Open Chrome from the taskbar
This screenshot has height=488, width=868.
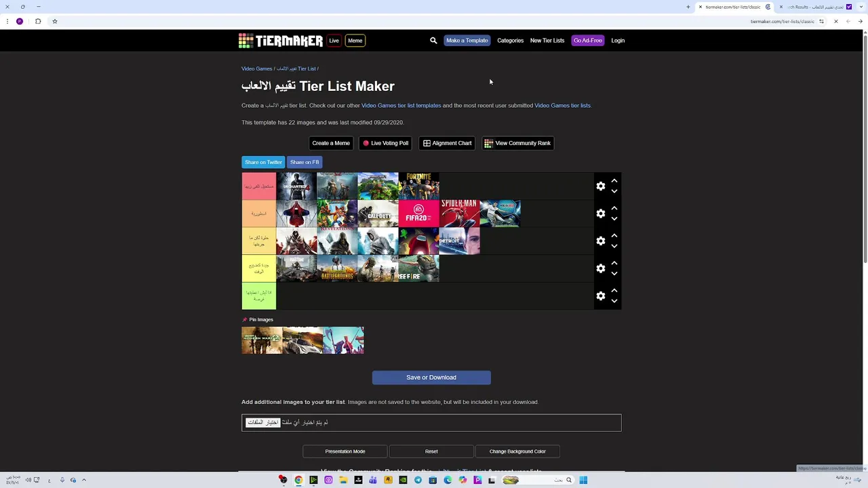(x=298, y=480)
